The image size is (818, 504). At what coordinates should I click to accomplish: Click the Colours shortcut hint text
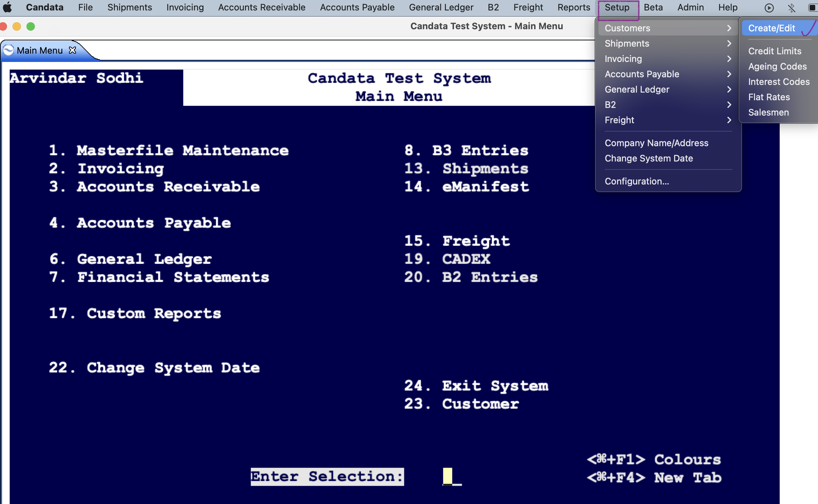(x=654, y=459)
